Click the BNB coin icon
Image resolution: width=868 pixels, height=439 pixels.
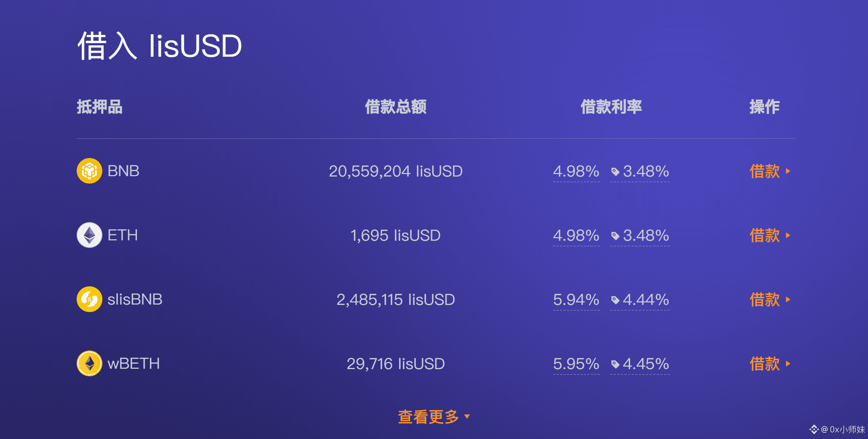click(90, 171)
